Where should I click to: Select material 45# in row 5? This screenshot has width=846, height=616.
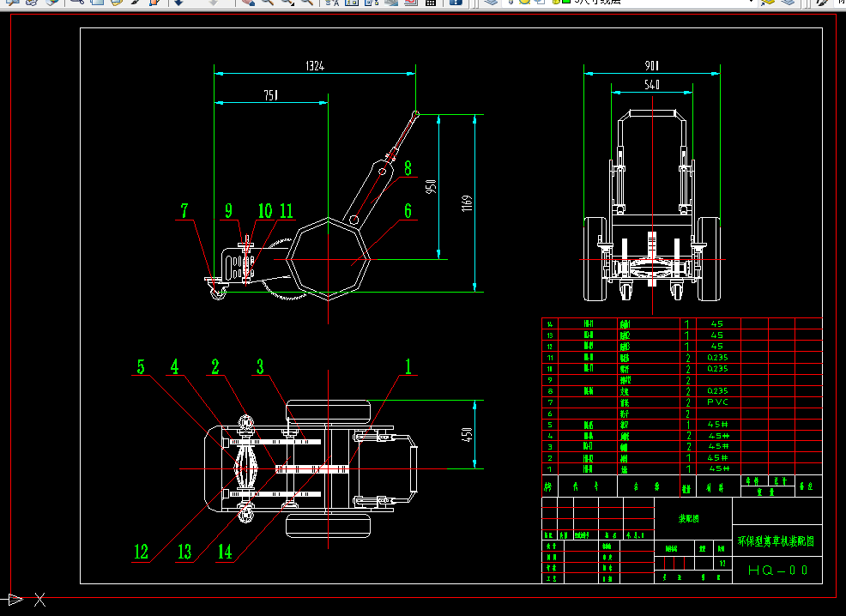click(719, 425)
